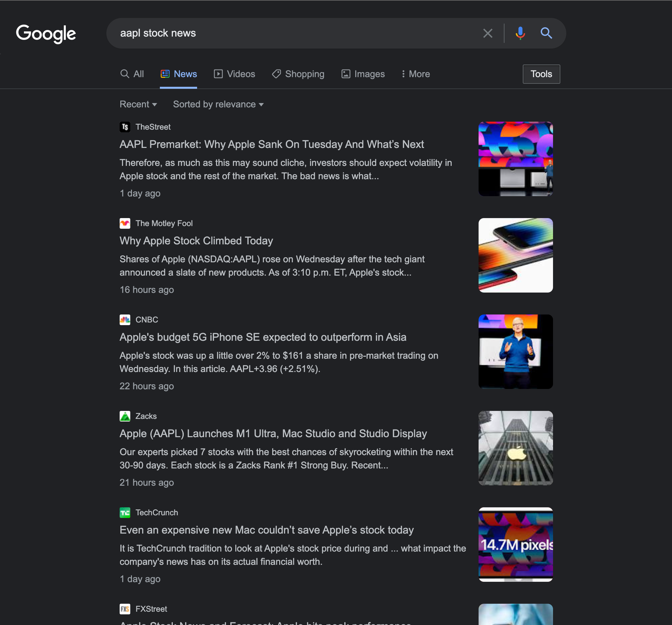This screenshot has height=625, width=672.
Task: Click the '21 hours ago' timestamp
Action: click(147, 483)
